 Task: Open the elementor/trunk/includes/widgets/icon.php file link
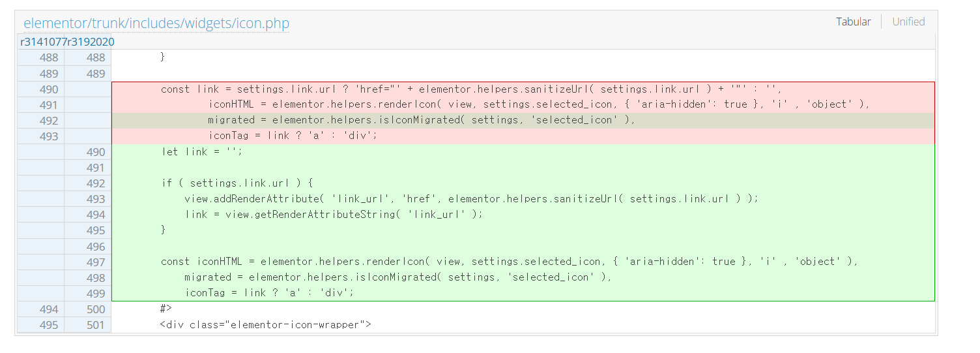pos(156,23)
